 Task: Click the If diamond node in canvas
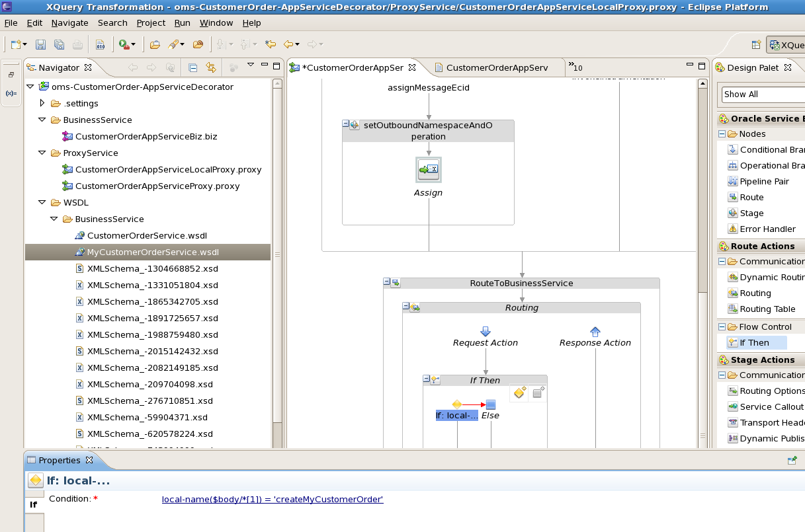[456, 404]
